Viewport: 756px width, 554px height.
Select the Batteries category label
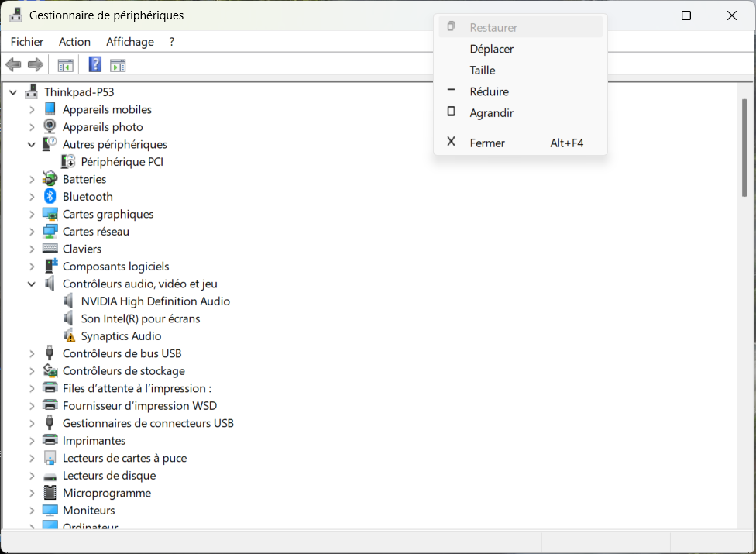84,179
